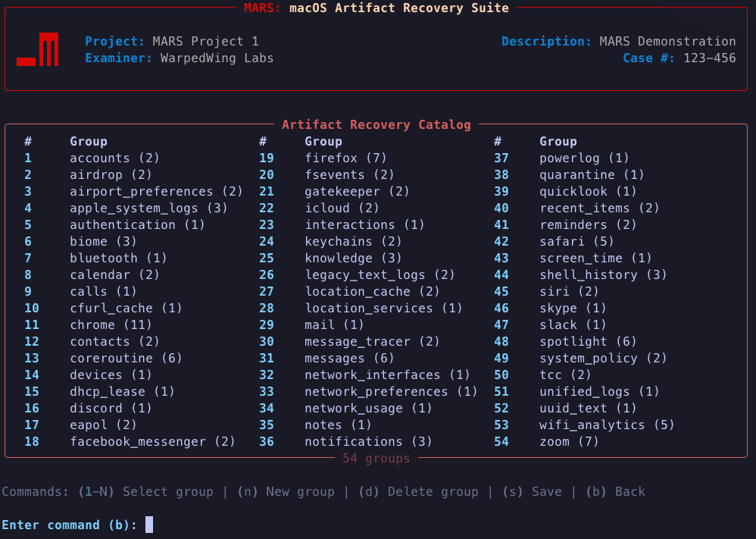
Task: Click gatekeeper (2) in the catalog
Action: 358,192
